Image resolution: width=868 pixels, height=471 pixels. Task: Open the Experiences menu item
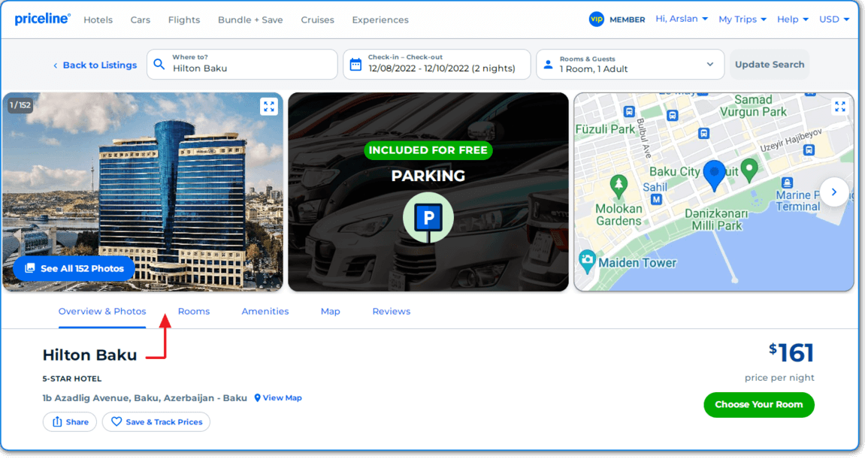[x=380, y=20]
